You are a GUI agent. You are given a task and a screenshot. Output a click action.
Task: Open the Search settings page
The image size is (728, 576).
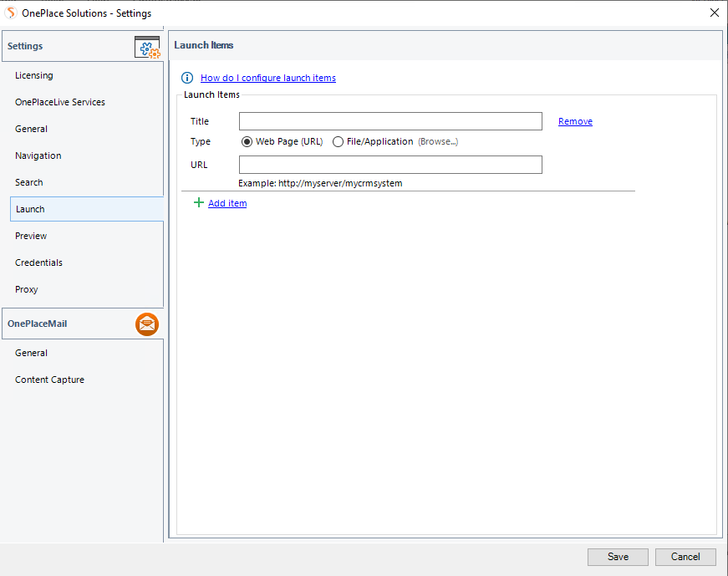(x=29, y=182)
